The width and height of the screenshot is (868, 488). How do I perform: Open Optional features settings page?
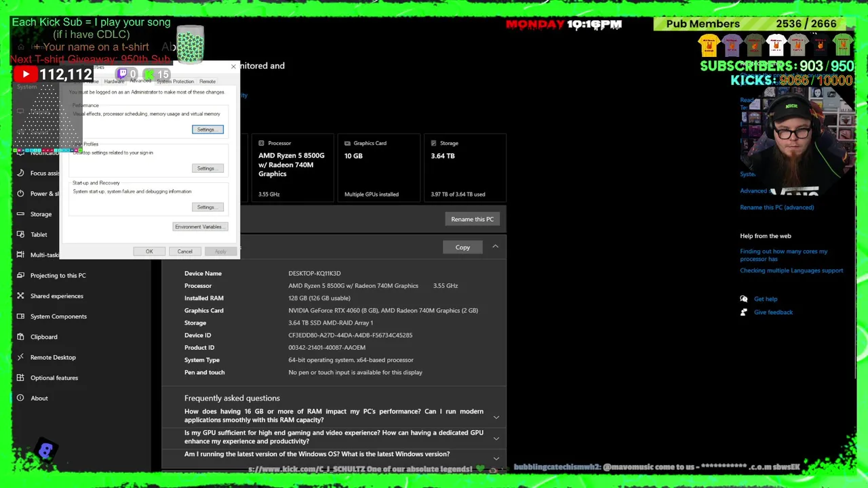[x=54, y=378]
